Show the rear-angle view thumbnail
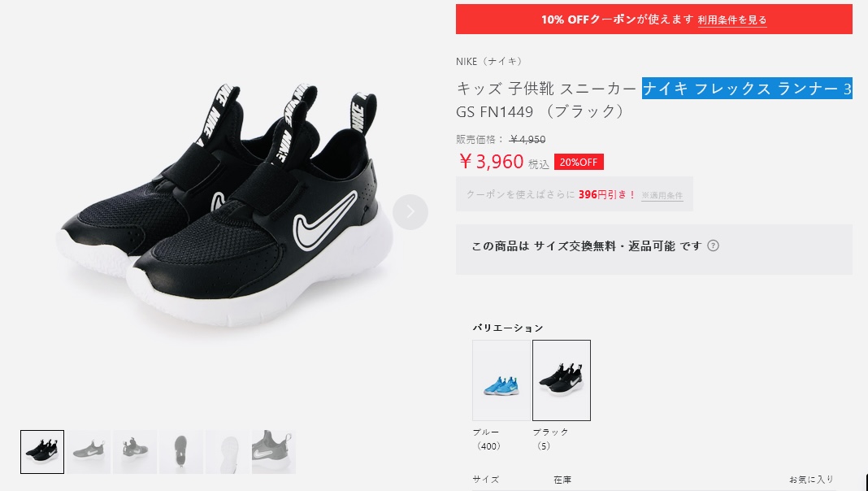The width and height of the screenshot is (868, 491). (135, 452)
